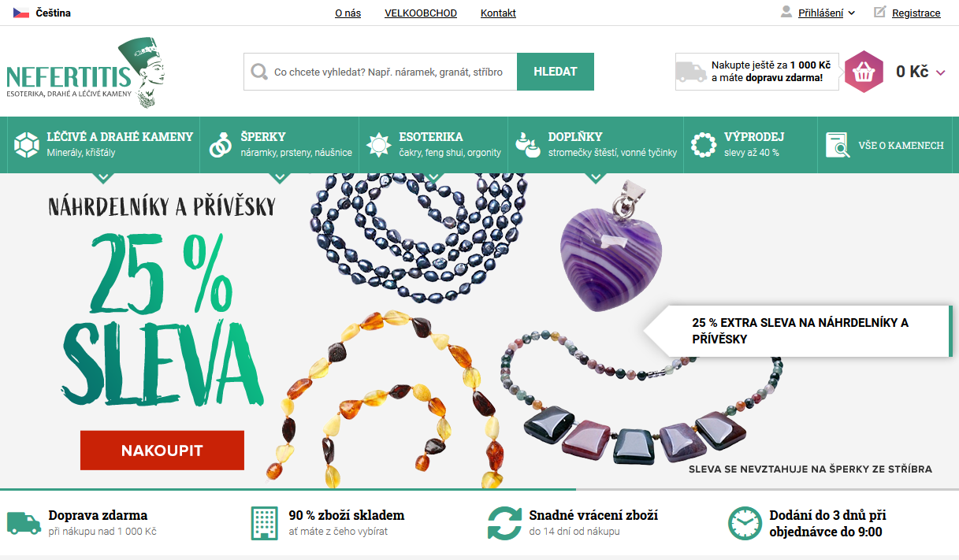The image size is (959, 560).
Task: Click the crystal icon for Léčivé a drahé kameny
Action: [26, 145]
